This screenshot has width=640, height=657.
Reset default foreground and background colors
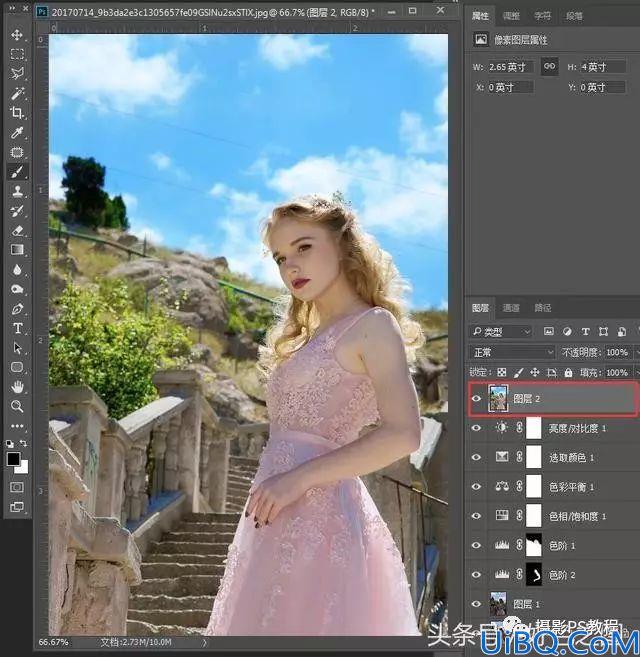(10, 443)
